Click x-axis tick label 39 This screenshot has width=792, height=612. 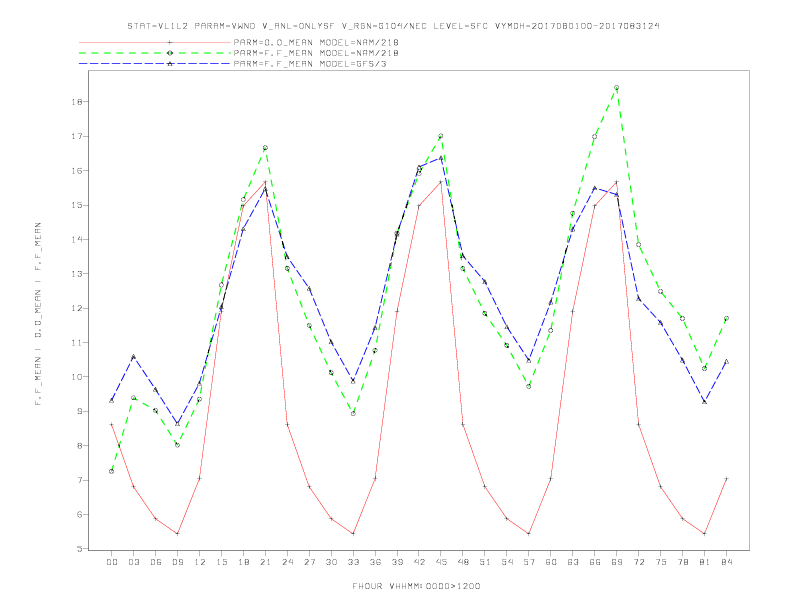tap(397, 562)
